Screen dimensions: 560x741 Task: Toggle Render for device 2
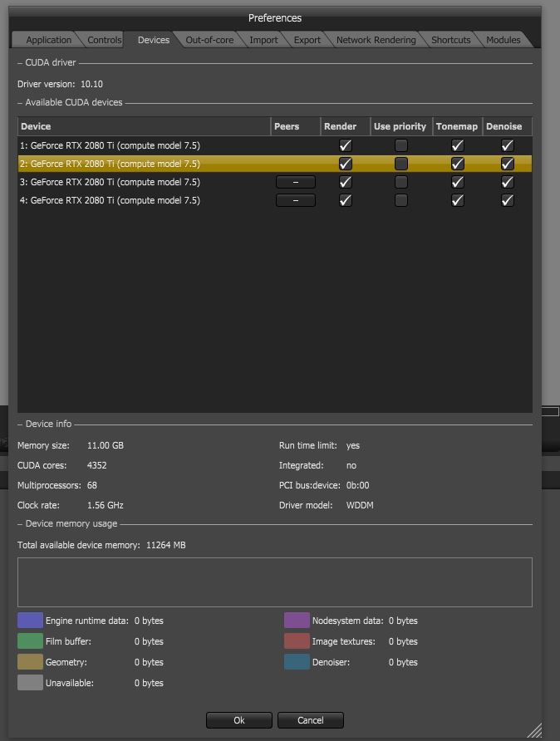pos(346,164)
